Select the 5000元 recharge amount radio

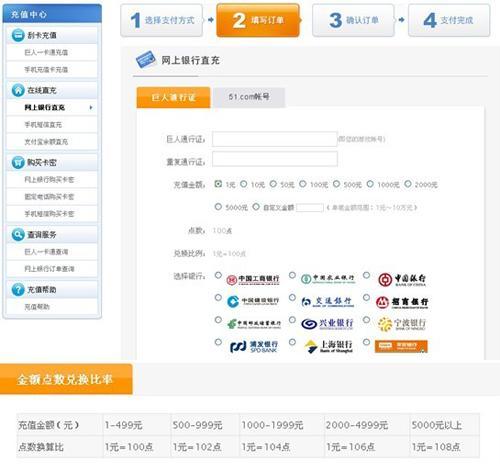[x=218, y=207]
